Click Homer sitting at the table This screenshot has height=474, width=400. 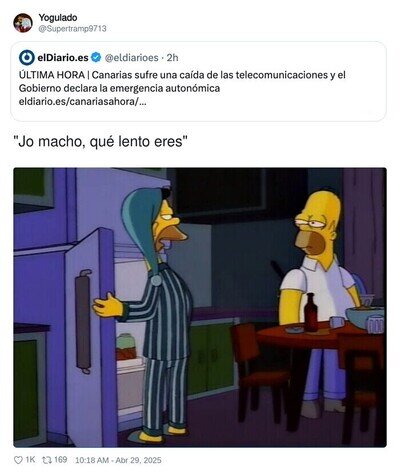318,293
